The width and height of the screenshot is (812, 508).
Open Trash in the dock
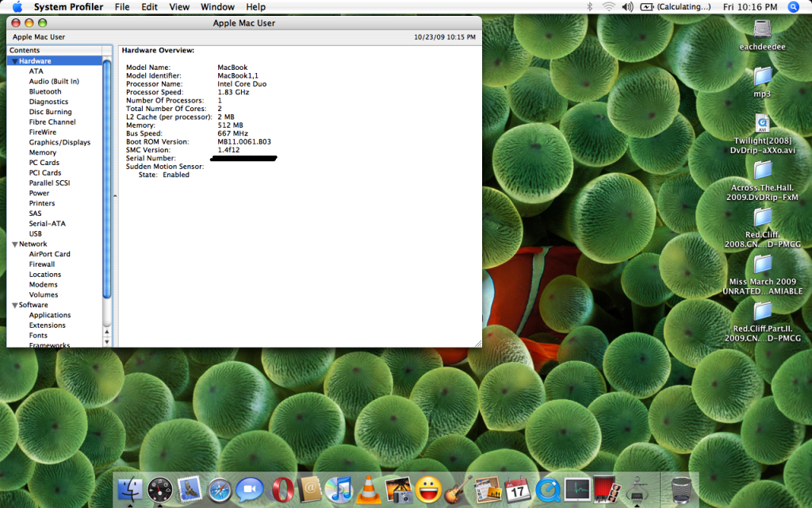click(x=682, y=490)
